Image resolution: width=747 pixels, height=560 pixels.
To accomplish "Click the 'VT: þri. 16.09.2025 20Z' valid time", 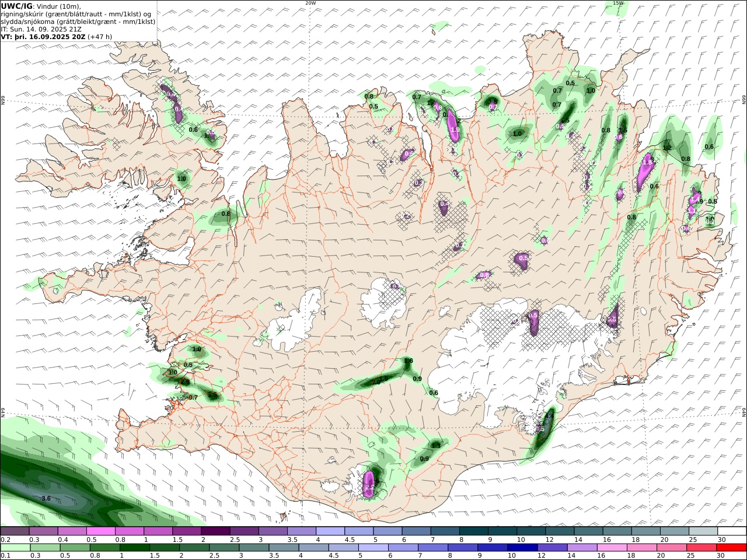I will [x=43, y=36].
